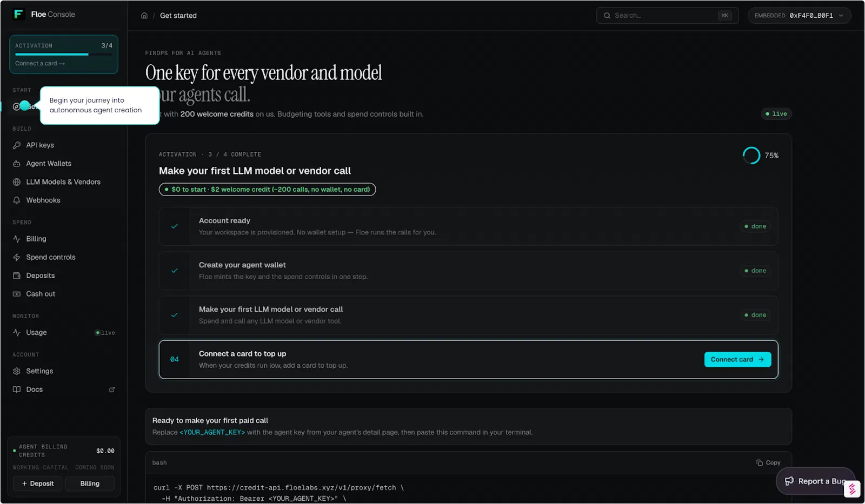Click the Connect a card to top up title

(243, 354)
